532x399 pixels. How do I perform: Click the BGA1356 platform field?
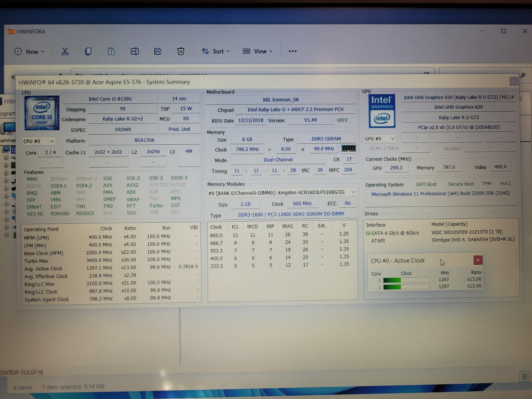(144, 140)
